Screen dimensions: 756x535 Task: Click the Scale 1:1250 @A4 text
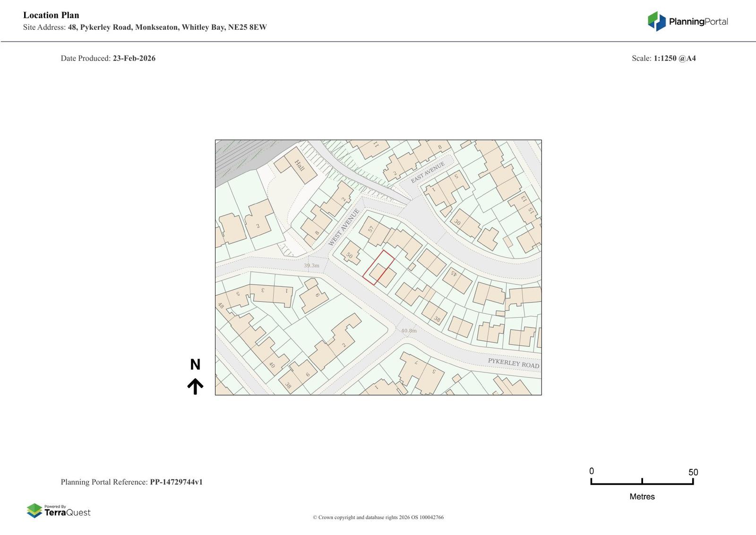(x=663, y=59)
